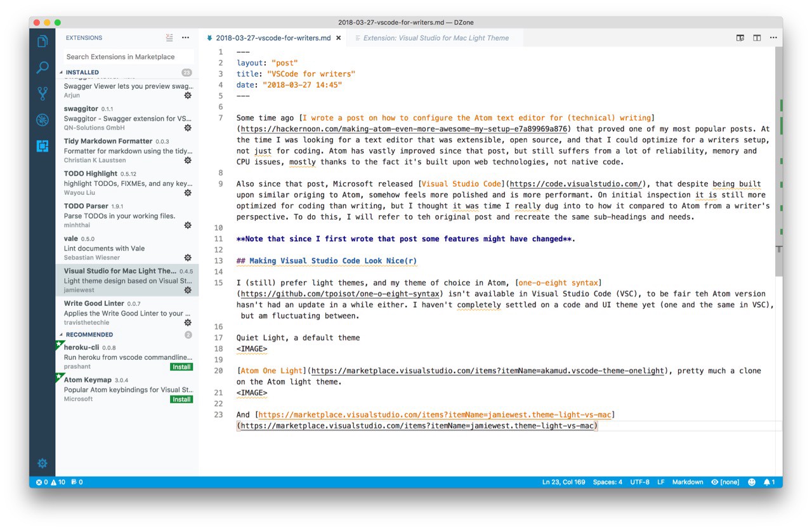Clear extensions search results icon
Viewport: 812px width, 530px height.
pyautogui.click(x=169, y=37)
